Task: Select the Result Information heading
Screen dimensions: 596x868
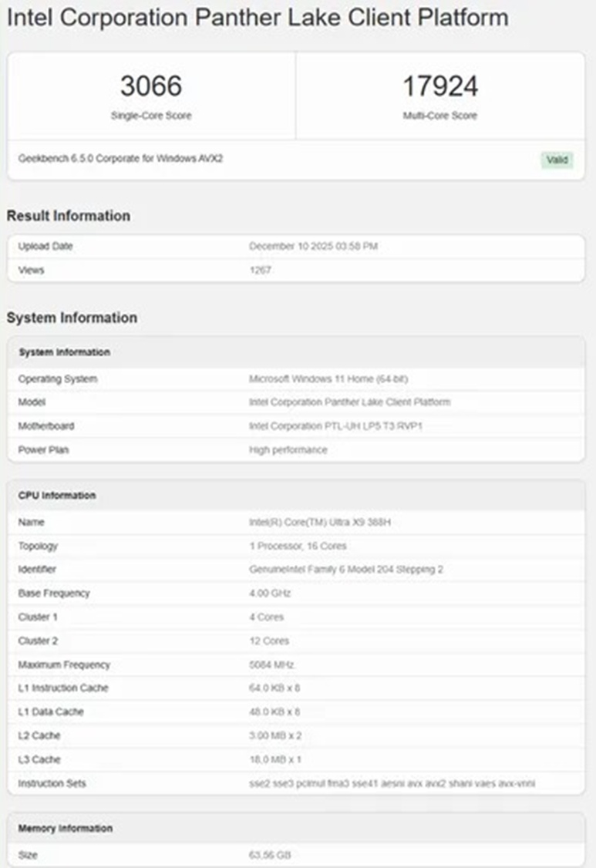Action: (69, 216)
